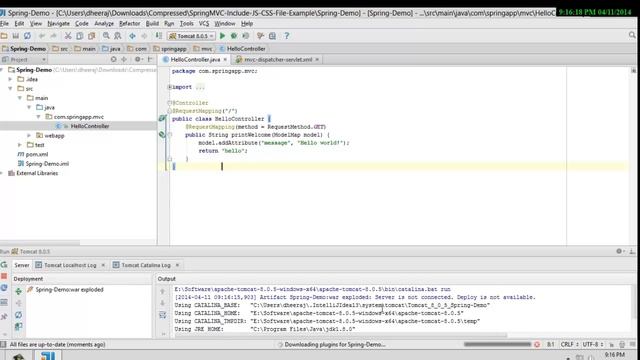The image size is (640, 360).
Task: Switch to Tomcat Localhost Log tab
Action: pyautogui.click(x=70, y=265)
